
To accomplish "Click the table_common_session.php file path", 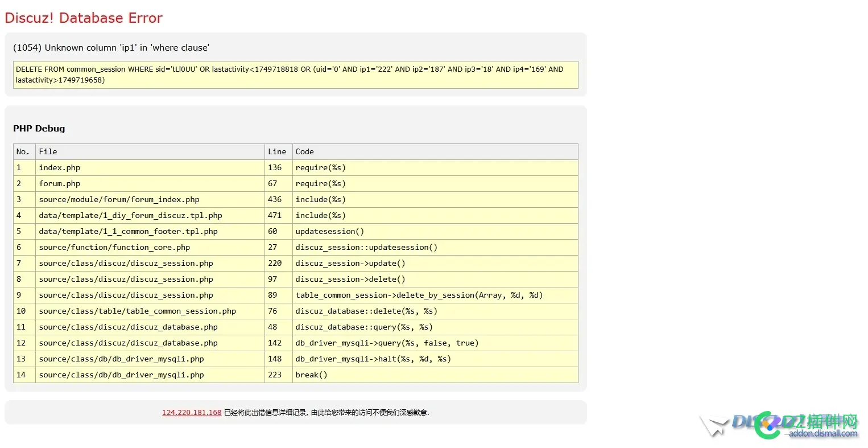I will point(137,311).
